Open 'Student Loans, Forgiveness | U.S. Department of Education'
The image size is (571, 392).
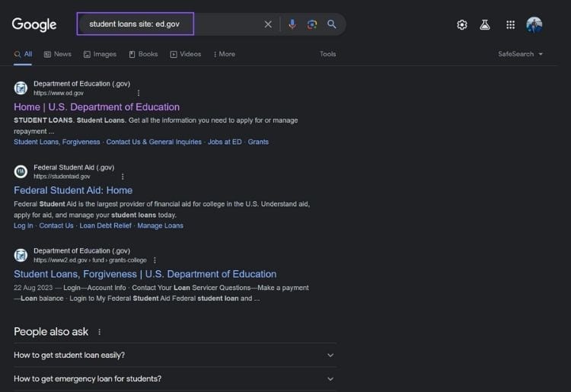coord(145,274)
